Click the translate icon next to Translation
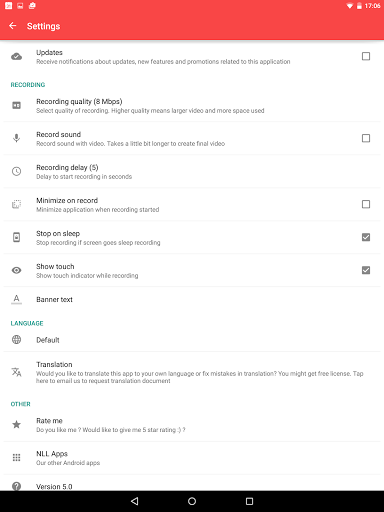Image resolution: width=384 pixels, height=512 pixels. click(x=16, y=372)
